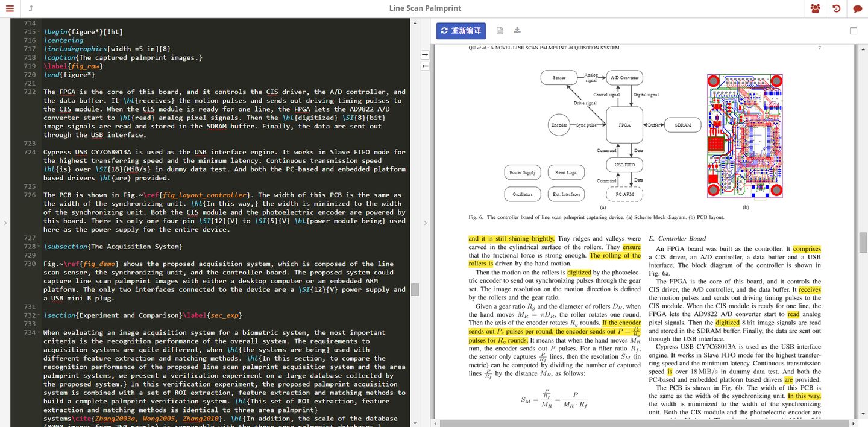Open the hamburger menu at top left
868x427 pixels.
point(10,8)
